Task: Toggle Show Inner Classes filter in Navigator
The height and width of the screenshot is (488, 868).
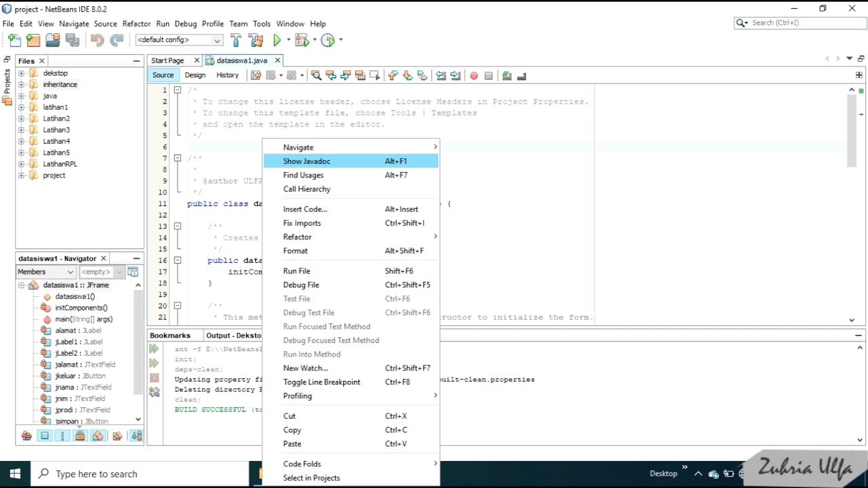Action: [x=98, y=436]
